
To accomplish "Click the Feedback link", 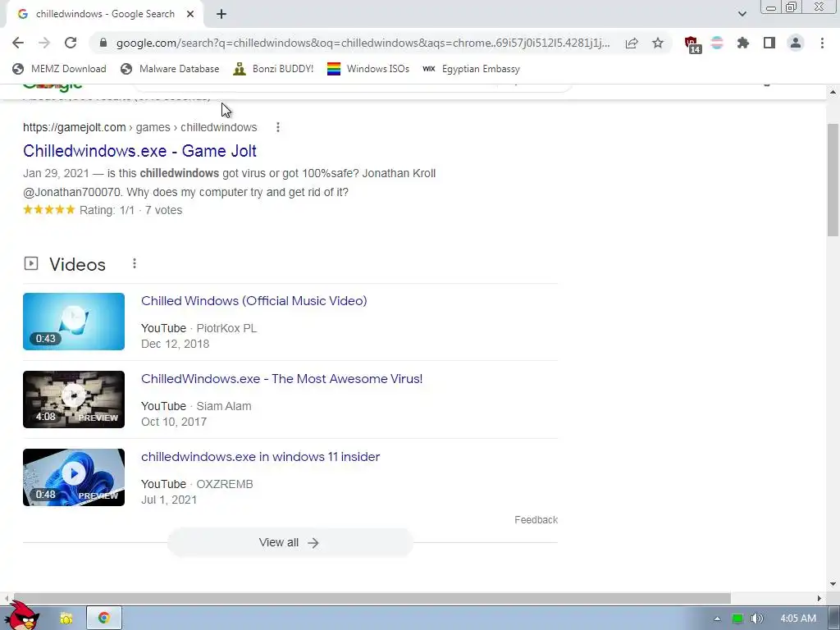I will (536, 519).
